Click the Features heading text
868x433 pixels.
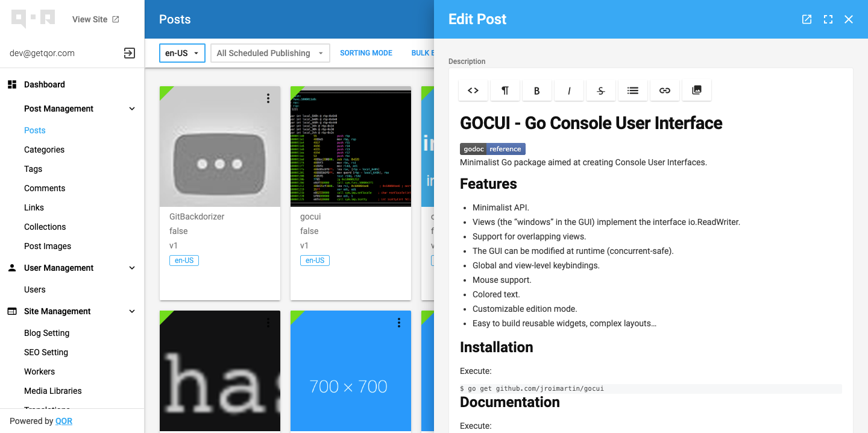point(488,184)
